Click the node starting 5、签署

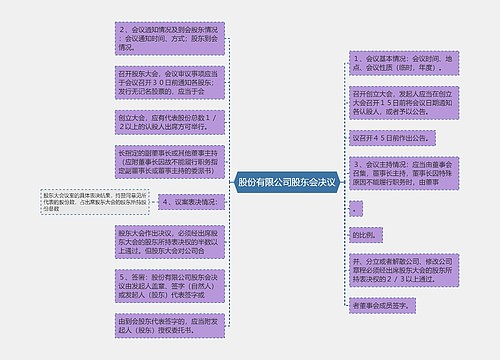[170, 286]
